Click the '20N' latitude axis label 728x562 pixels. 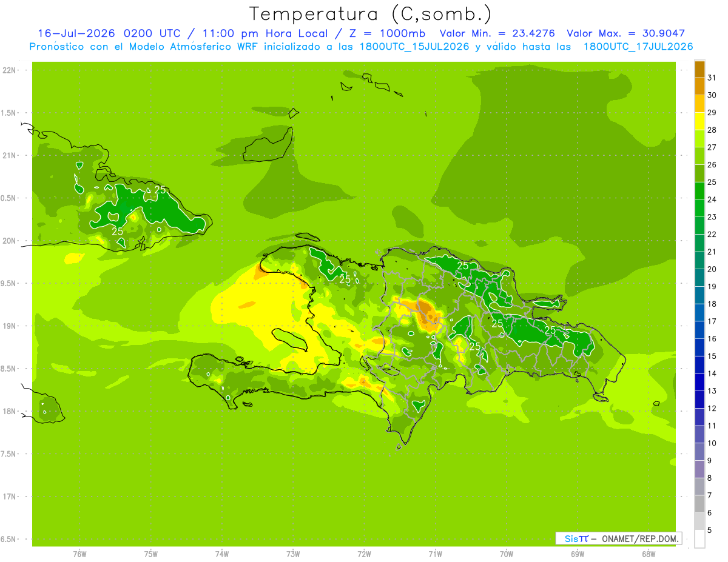[8, 241]
